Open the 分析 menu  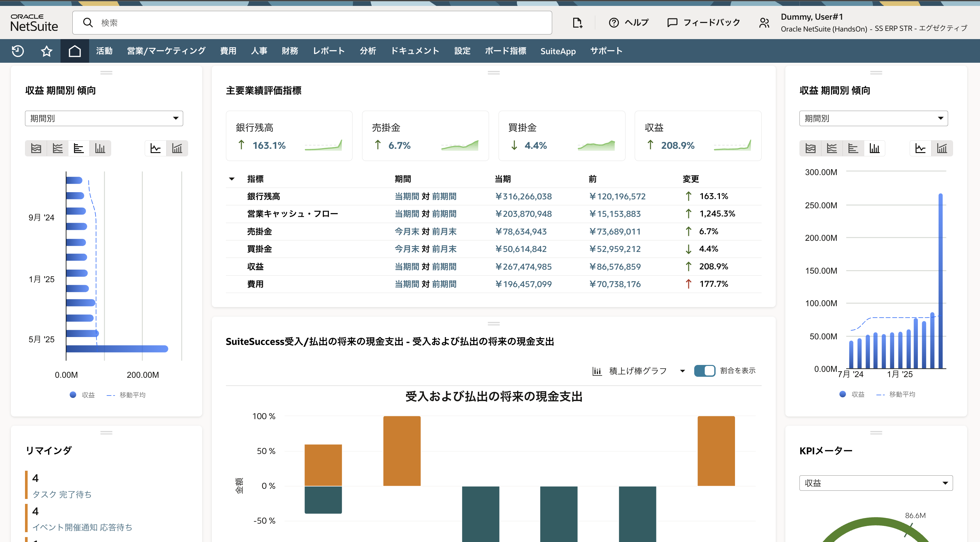pyautogui.click(x=368, y=51)
